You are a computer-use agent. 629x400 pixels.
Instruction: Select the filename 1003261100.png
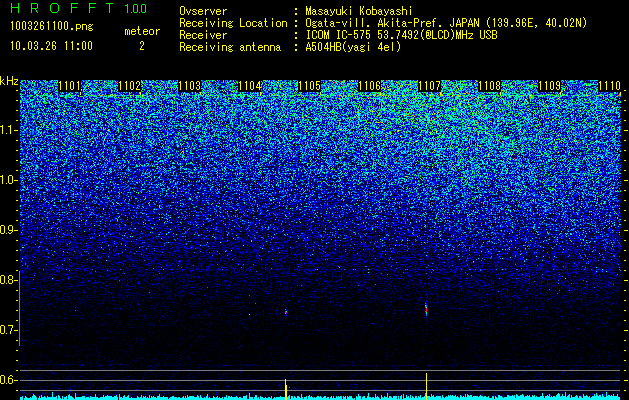coord(52,26)
